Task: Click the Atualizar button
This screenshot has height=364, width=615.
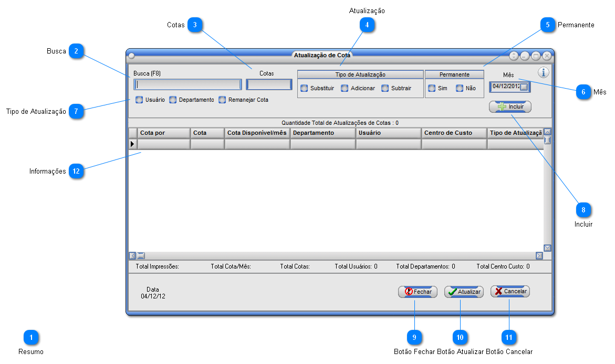Action: [x=464, y=292]
